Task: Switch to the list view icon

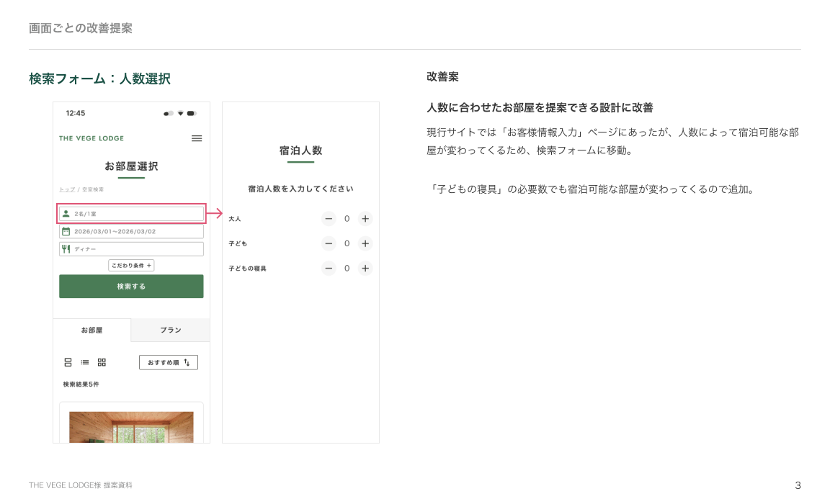Action: [x=85, y=362]
